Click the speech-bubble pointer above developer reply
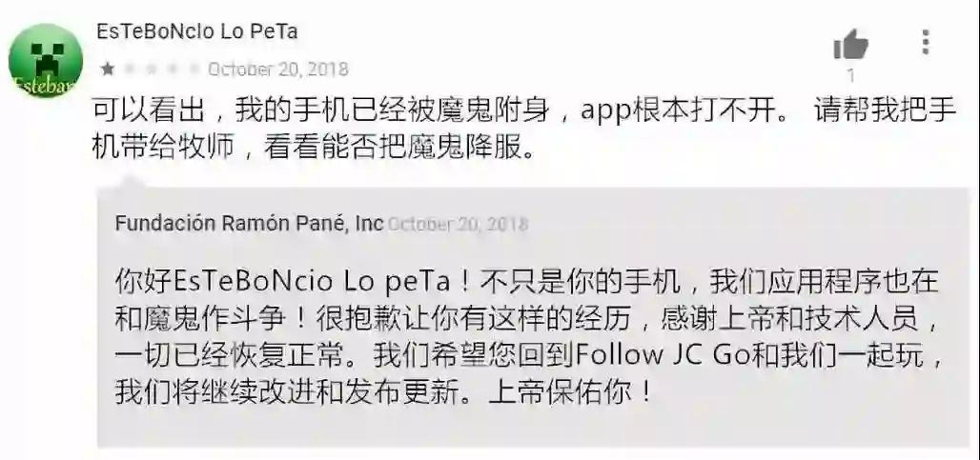Image resolution: width=980 pixels, height=460 pixels. 129,182
